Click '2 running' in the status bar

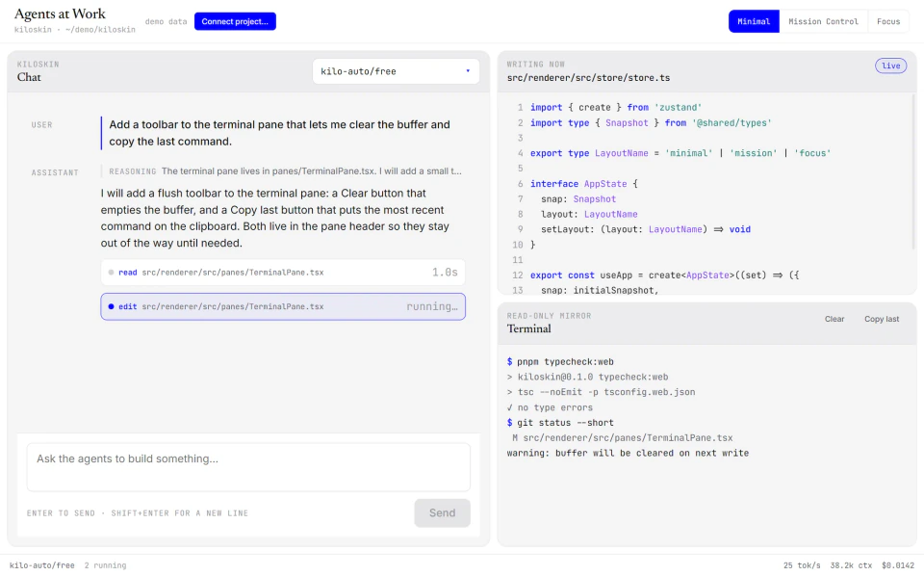(x=105, y=565)
